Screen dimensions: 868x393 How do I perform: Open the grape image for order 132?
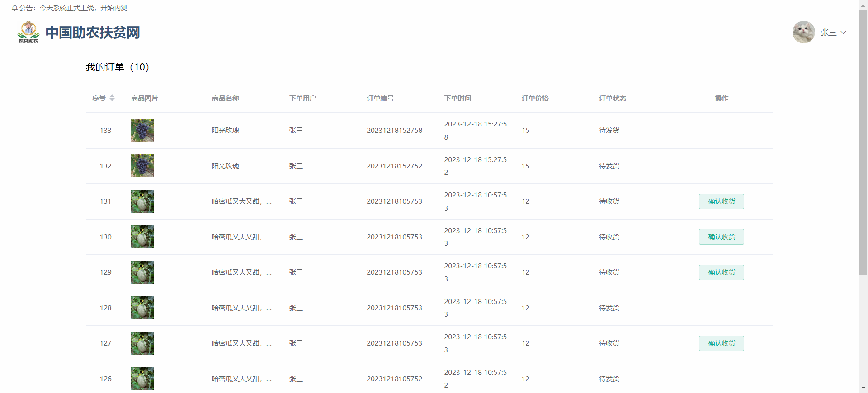click(142, 166)
